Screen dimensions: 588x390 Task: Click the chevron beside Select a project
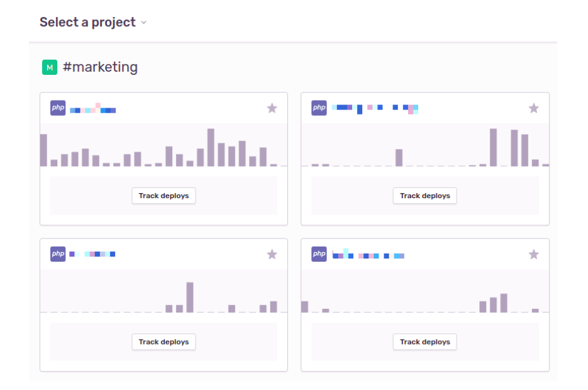click(144, 23)
